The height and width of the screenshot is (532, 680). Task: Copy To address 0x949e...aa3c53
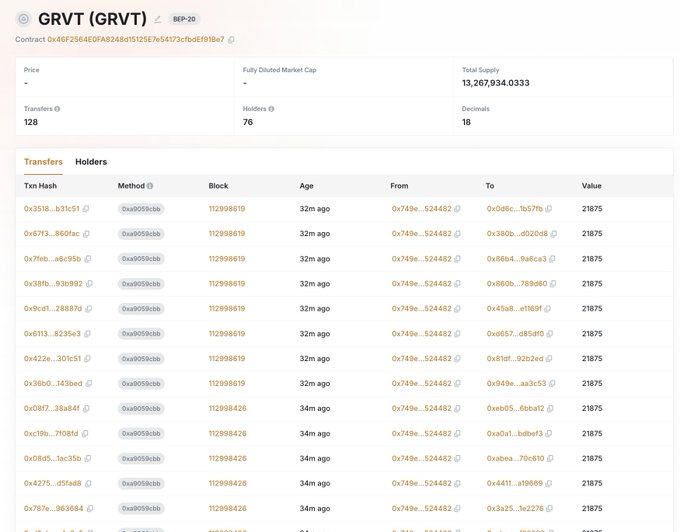(x=552, y=384)
